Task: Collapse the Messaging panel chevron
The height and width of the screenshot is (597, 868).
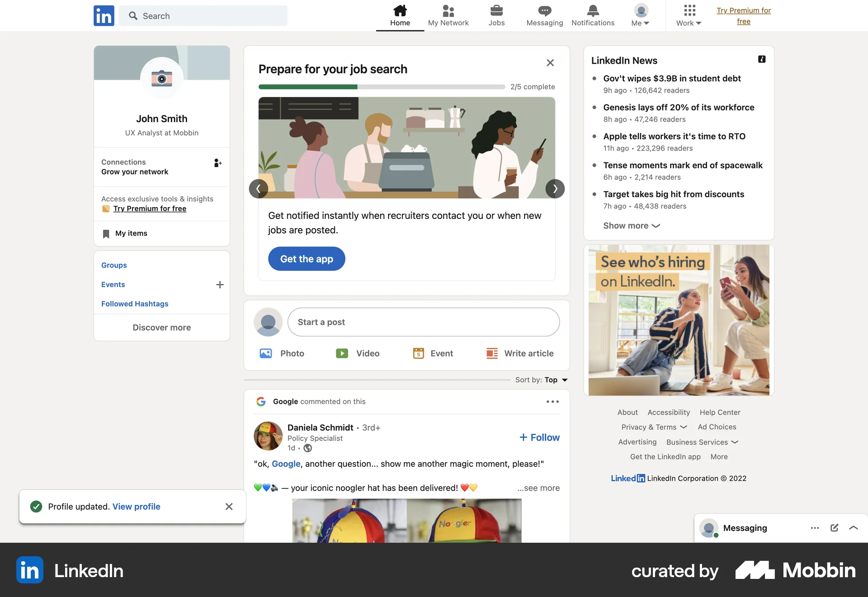Action: [854, 528]
